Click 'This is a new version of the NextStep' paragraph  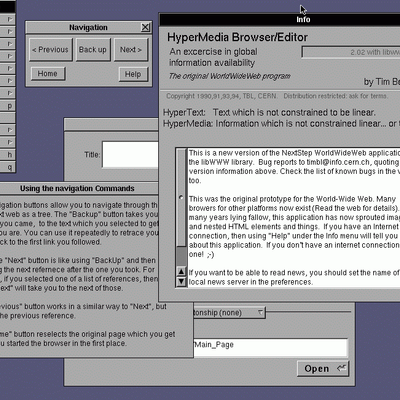[294, 167]
